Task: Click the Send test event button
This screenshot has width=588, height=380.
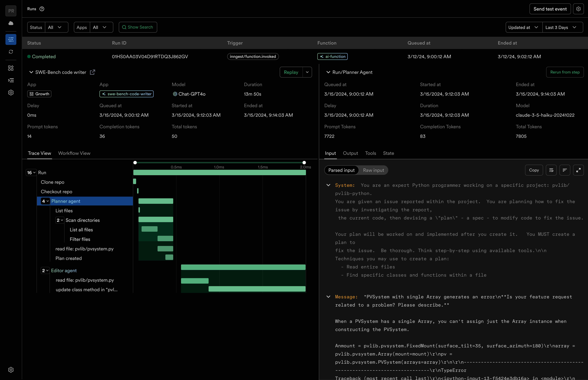Action: click(550, 9)
